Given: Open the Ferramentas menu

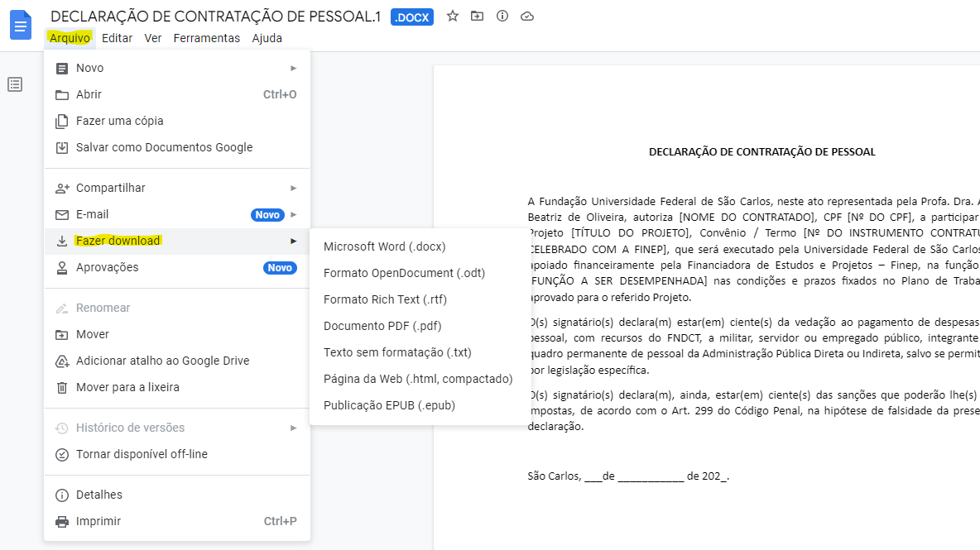Looking at the screenshot, I should (206, 38).
